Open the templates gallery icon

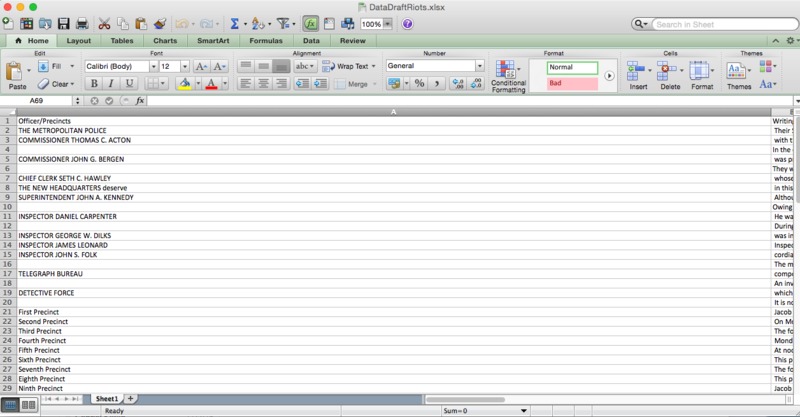27,23
